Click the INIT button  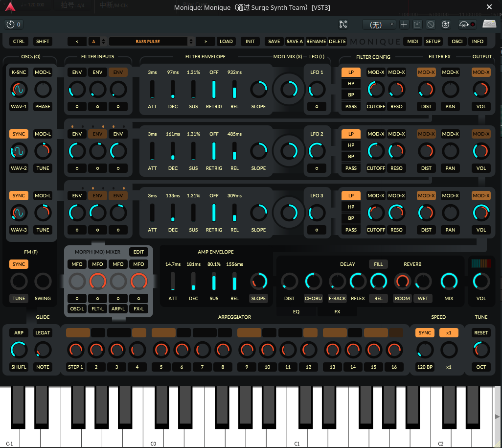pyautogui.click(x=250, y=41)
